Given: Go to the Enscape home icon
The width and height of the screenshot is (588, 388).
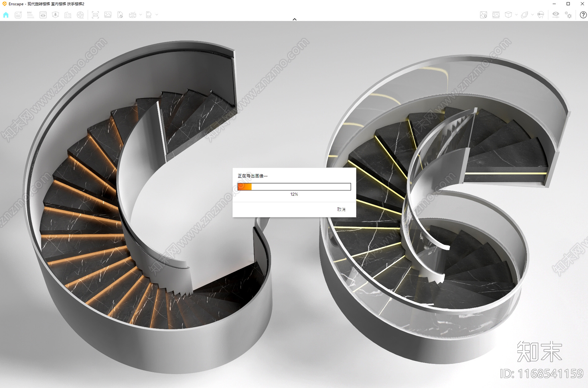Looking at the screenshot, I should point(6,15).
